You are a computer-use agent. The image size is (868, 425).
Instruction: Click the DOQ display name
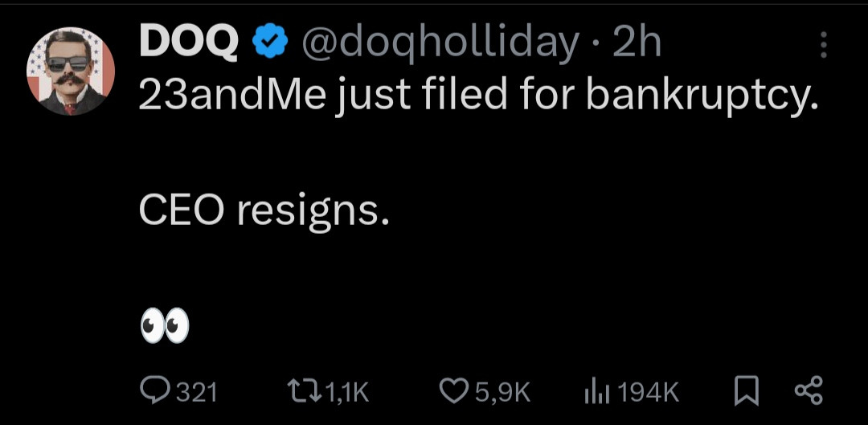click(x=190, y=43)
